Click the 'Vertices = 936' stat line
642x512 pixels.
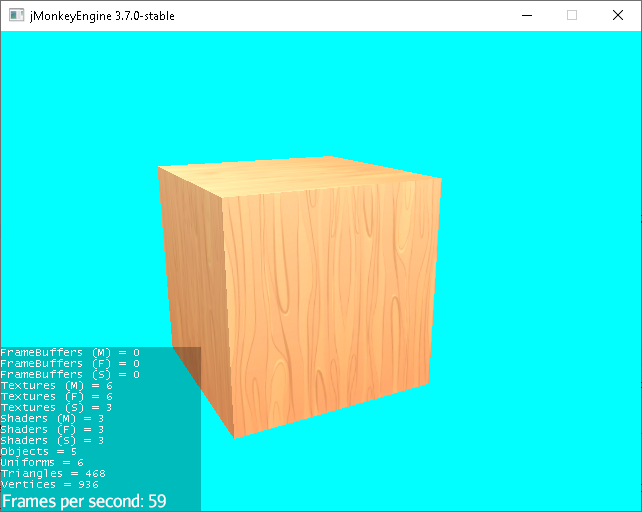pos(50,485)
